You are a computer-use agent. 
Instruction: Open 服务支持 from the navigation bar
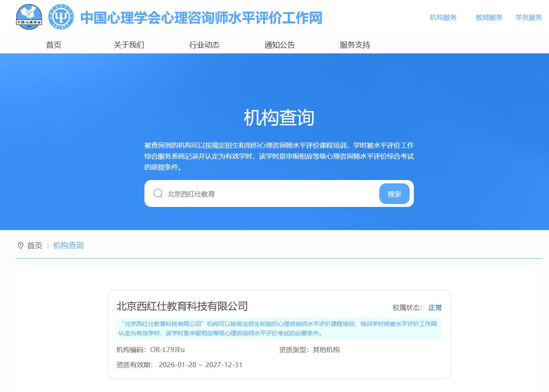click(355, 45)
